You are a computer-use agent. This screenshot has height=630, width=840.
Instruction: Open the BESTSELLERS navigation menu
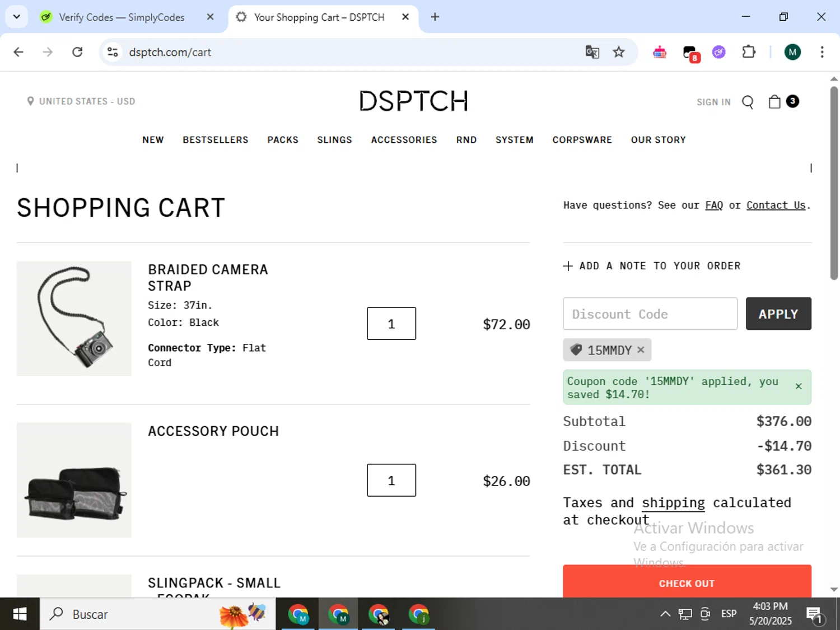coord(216,140)
